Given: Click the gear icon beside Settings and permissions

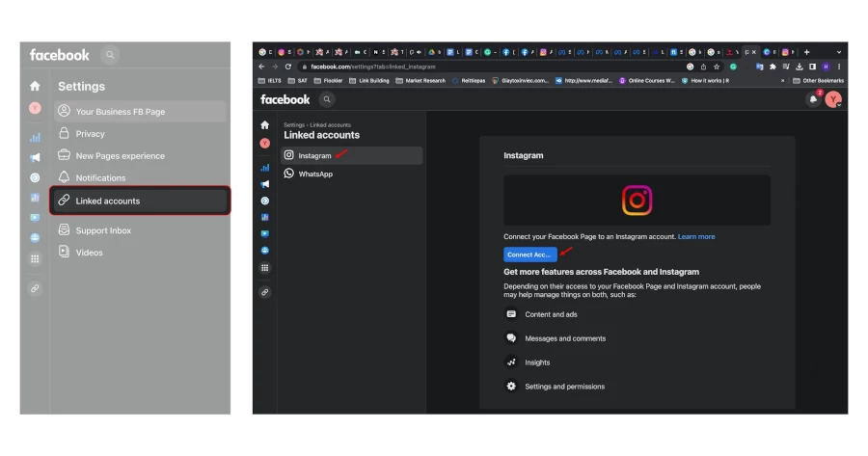Looking at the screenshot, I should point(511,386).
